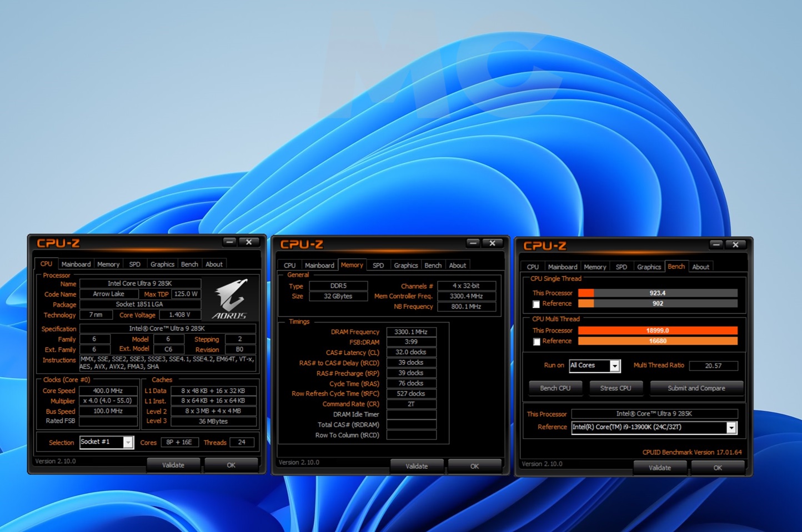Enable Reference checkbox under CPU Single Thread
Image resolution: width=802 pixels, height=532 pixels.
click(536, 304)
